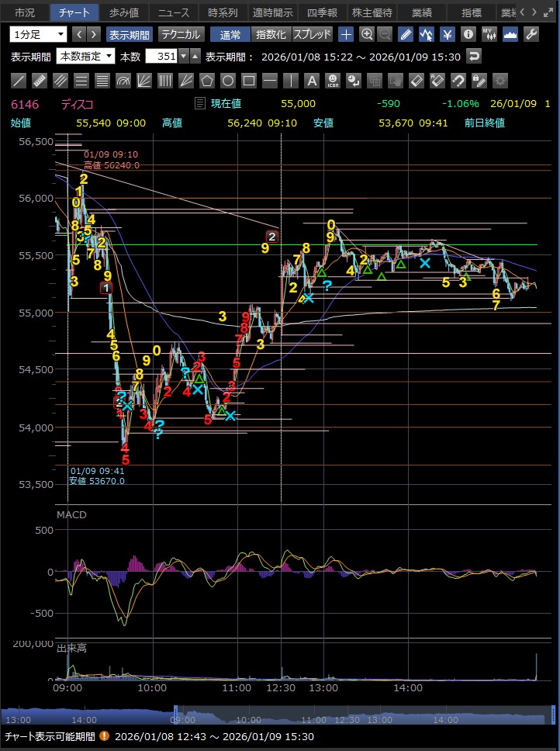Click the テクニカル button
This screenshot has width=560, height=751.
pyautogui.click(x=181, y=34)
